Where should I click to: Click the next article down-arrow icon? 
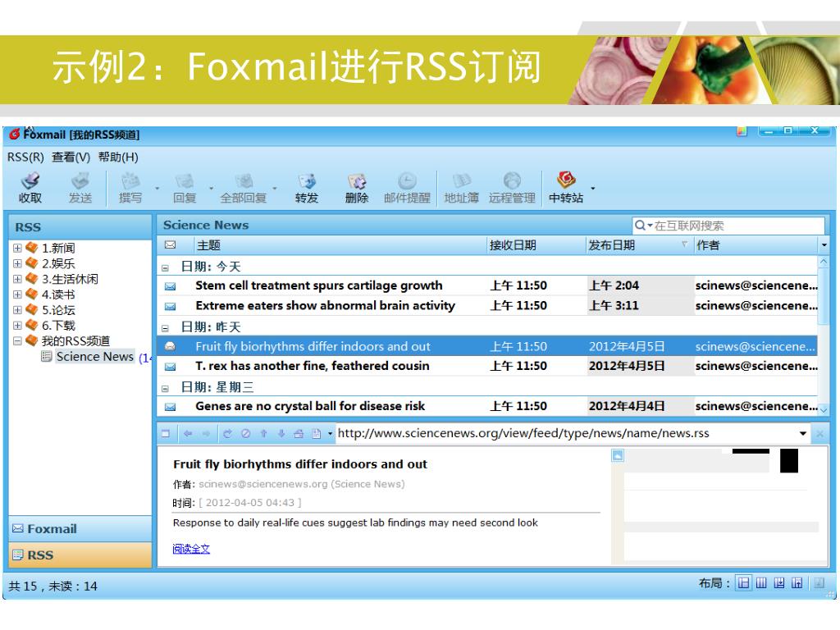click(x=281, y=434)
